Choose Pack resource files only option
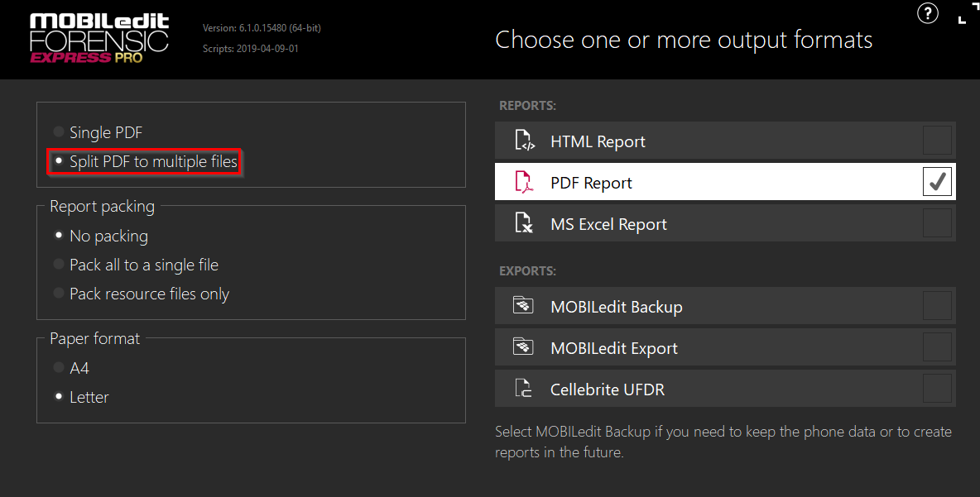The image size is (980, 497). click(142, 294)
